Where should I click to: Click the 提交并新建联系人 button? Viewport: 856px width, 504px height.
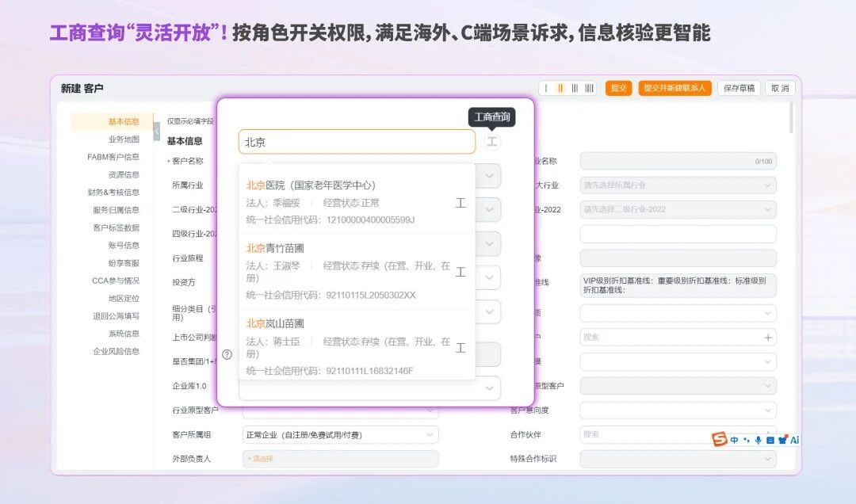pyautogui.click(x=674, y=89)
